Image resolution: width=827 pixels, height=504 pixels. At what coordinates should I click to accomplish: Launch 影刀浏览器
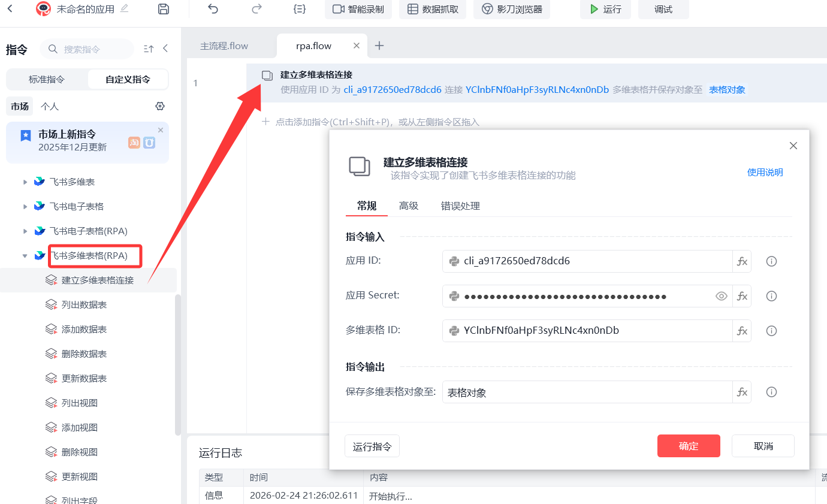pyautogui.click(x=512, y=9)
